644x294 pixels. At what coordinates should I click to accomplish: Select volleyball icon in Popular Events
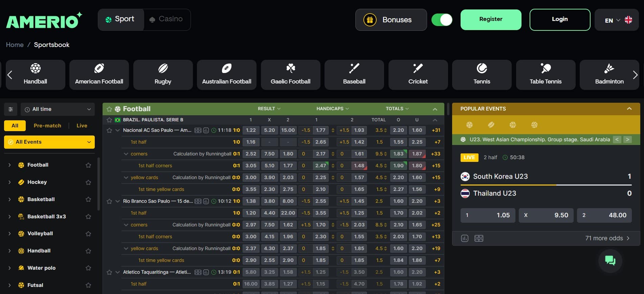[534, 125]
